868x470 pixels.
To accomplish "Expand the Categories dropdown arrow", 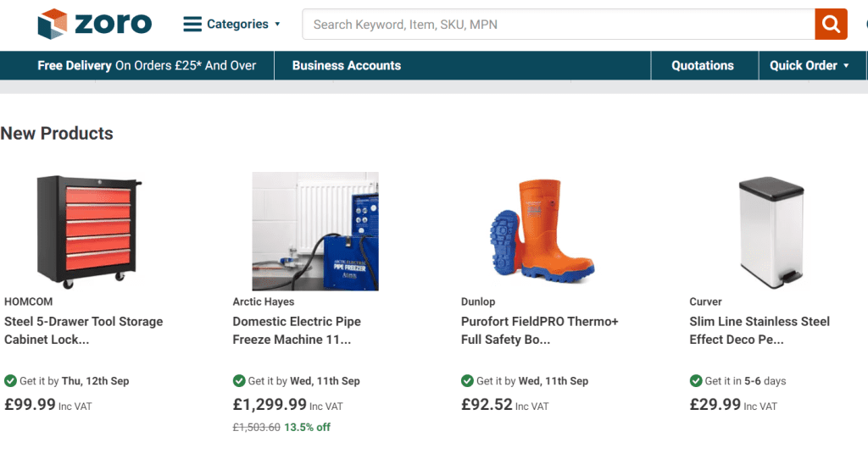I will click(277, 25).
